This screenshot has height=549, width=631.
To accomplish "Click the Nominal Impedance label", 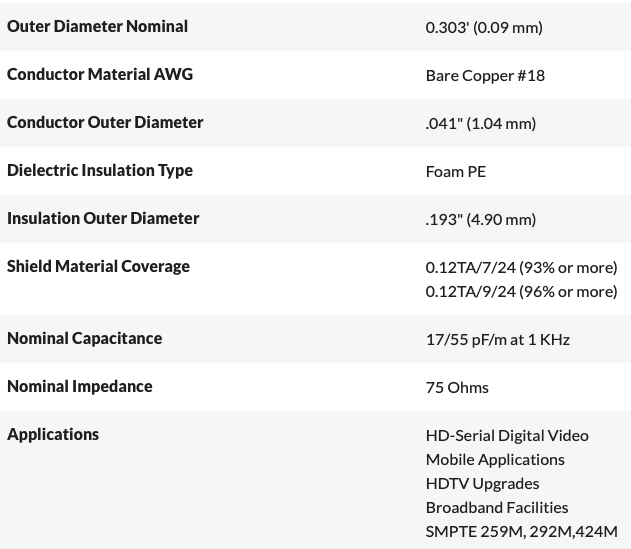I will [80, 386].
